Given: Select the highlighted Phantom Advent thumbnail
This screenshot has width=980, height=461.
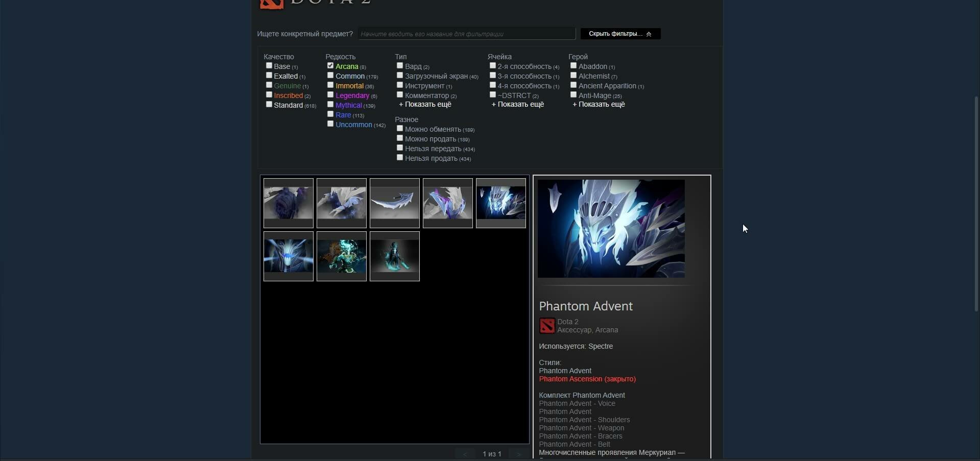Looking at the screenshot, I should pyautogui.click(x=501, y=203).
